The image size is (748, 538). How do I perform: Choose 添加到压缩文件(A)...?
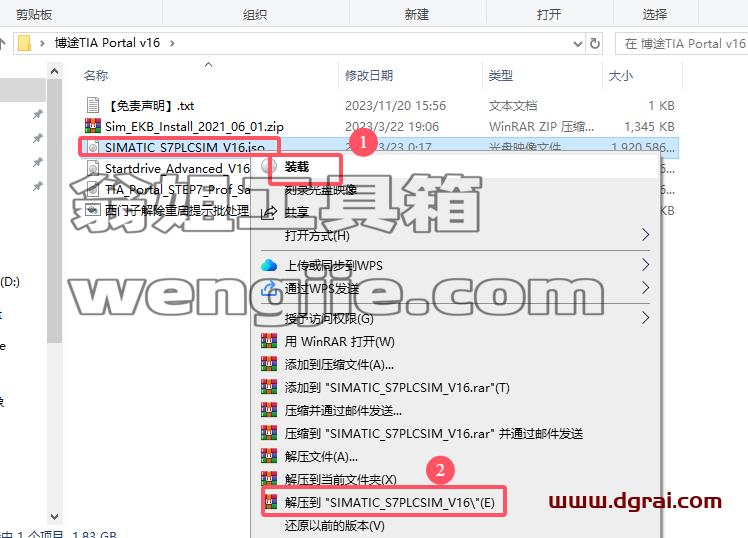point(456,364)
